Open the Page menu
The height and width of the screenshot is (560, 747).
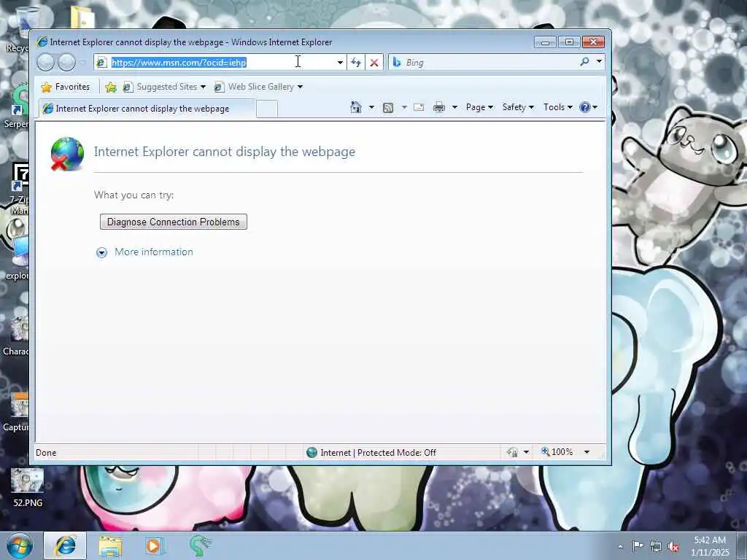click(x=479, y=107)
